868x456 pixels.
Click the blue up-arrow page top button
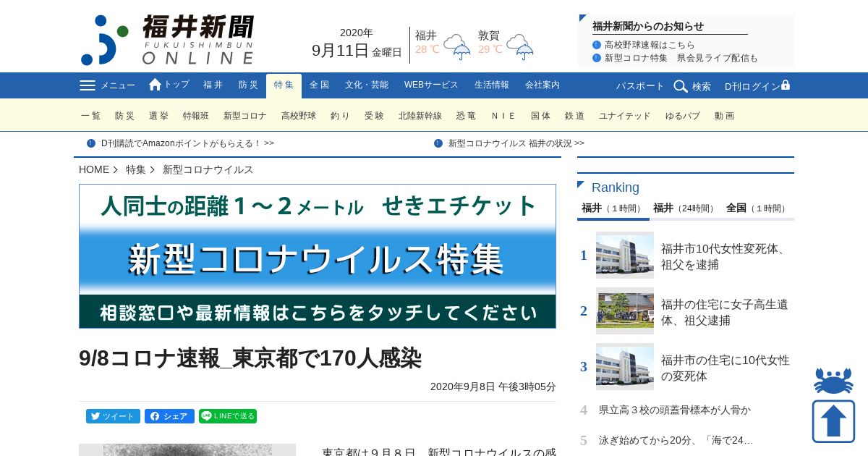(833, 421)
